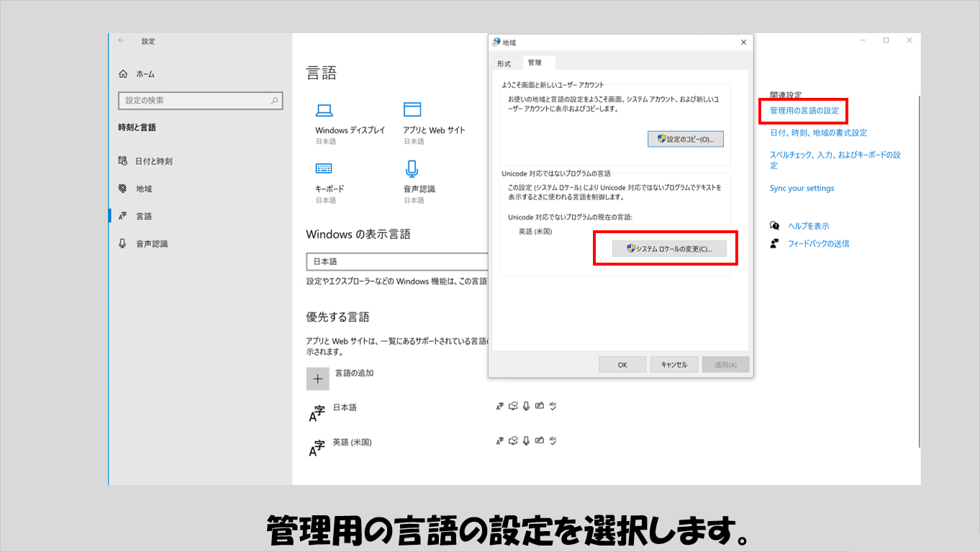Click the Home icon in sidebar

pyautogui.click(x=123, y=74)
